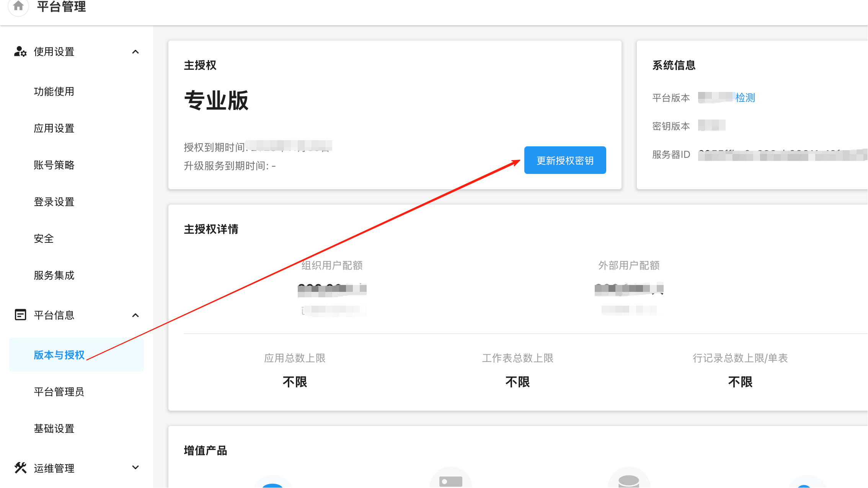Expand the 运维管理 section chevron
The image size is (868, 488).
135,468
